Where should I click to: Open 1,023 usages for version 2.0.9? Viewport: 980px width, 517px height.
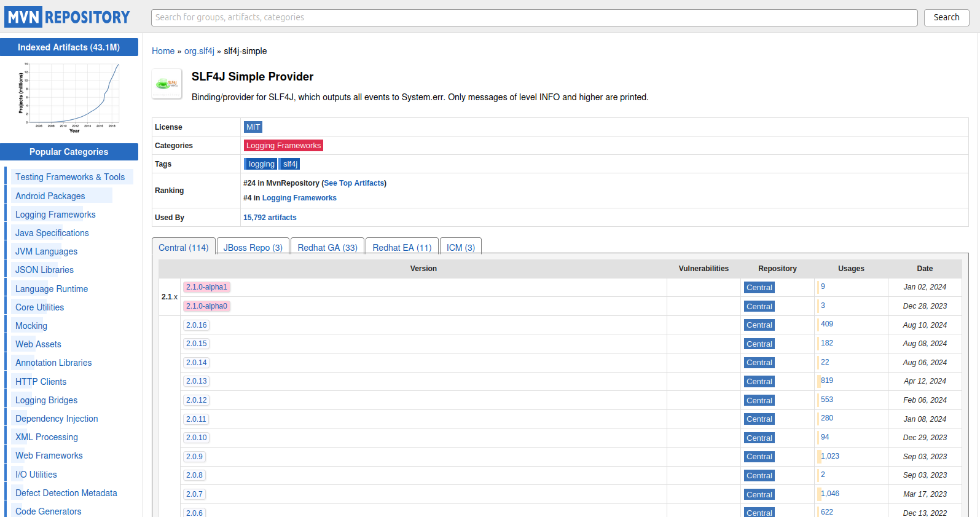(830, 456)
